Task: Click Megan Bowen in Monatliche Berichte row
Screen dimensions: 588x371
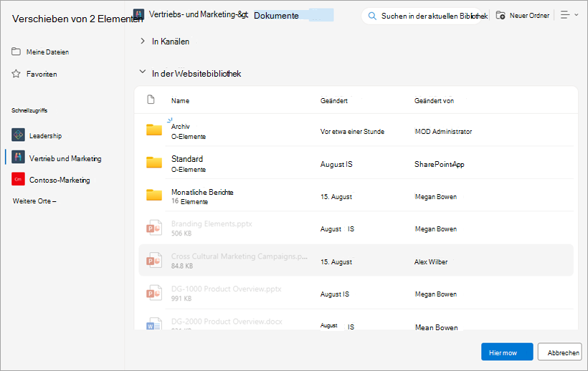Action: point(436,196)
